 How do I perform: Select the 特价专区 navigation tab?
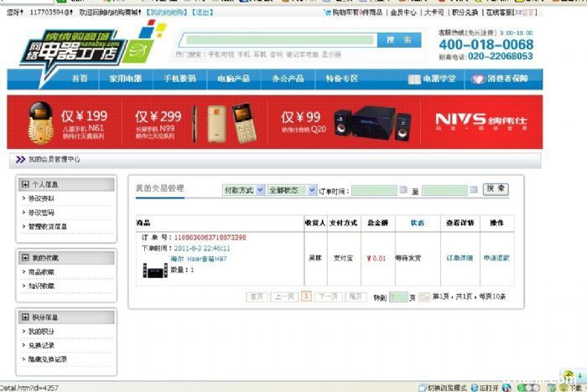coord(341,79)
